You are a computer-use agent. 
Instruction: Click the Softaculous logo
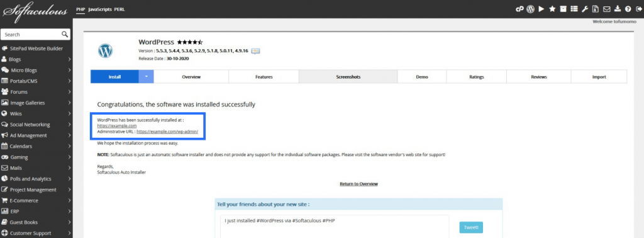click(35, 11)
